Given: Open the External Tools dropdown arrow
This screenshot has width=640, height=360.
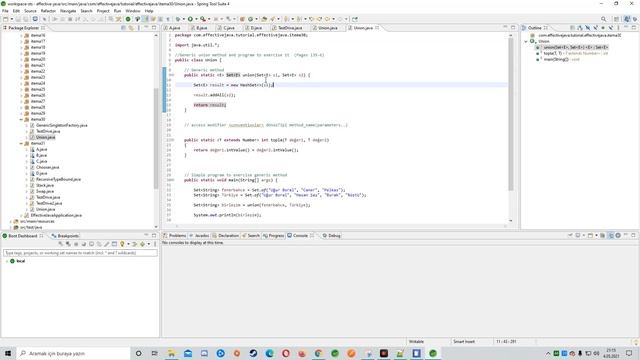Looking at the screenshot, I should click(x=209, y=19).
